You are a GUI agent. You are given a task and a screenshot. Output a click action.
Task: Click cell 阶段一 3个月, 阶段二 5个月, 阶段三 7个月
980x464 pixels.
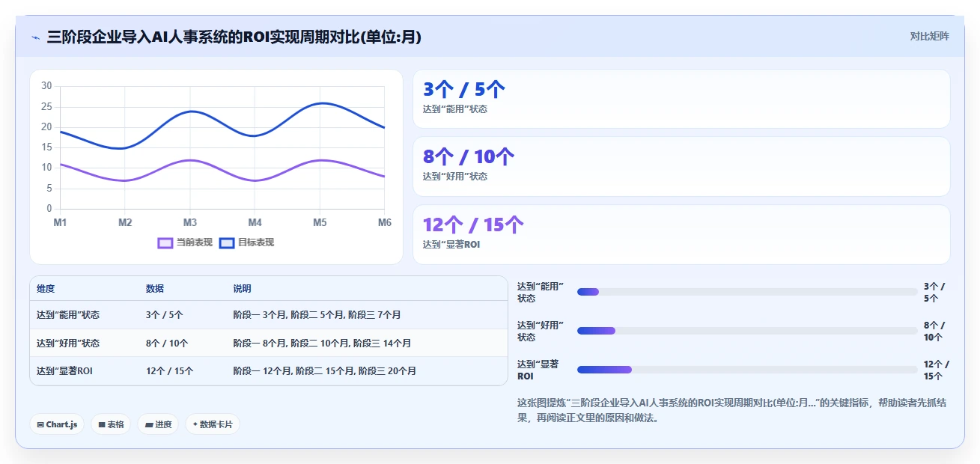(317, 315)
